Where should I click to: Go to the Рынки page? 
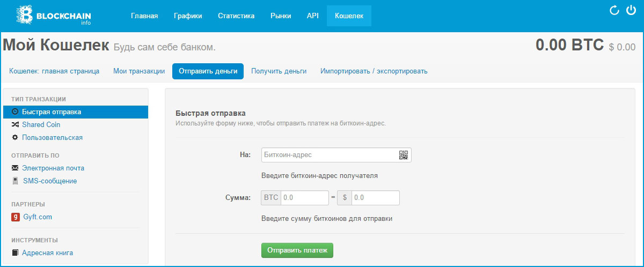click(281, 16)
